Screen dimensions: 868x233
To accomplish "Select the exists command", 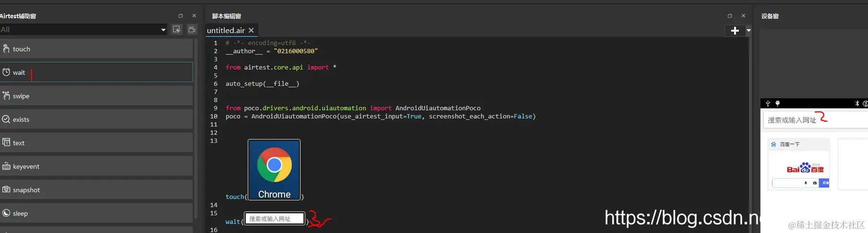I will 96,119.
